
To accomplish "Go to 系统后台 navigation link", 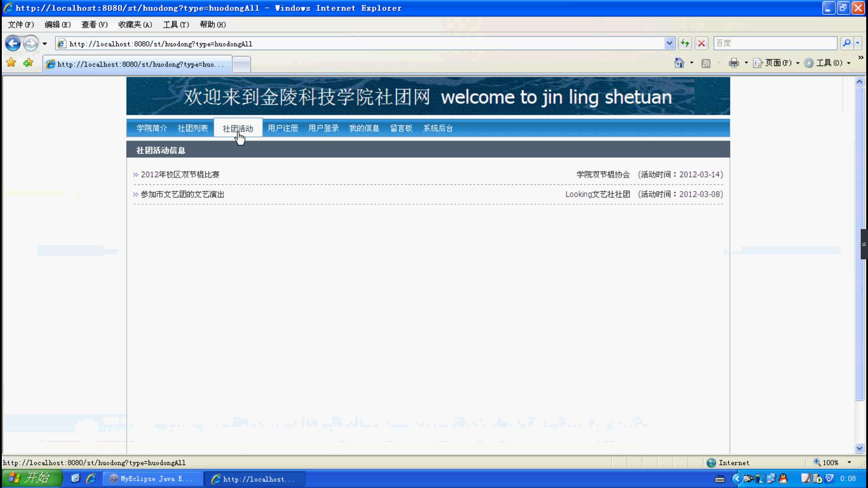I will 438,128.
